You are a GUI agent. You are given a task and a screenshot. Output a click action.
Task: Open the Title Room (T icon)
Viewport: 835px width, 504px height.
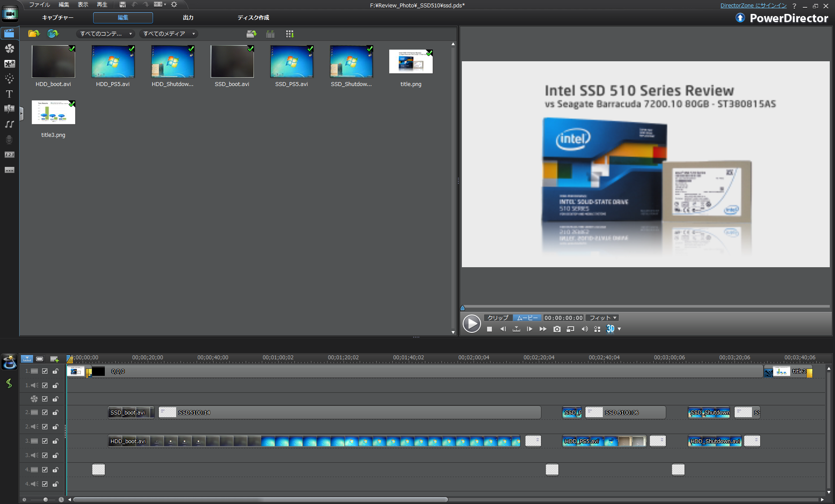coord(9,94)
